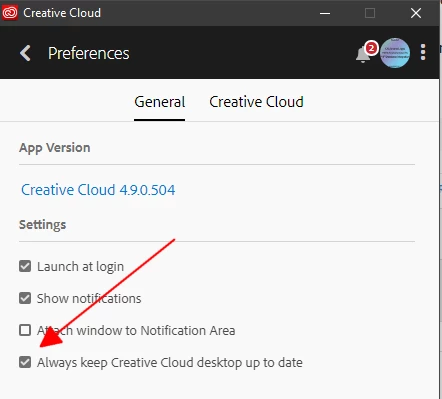
Task: Open the notifications bell
Action: (363, 54)
